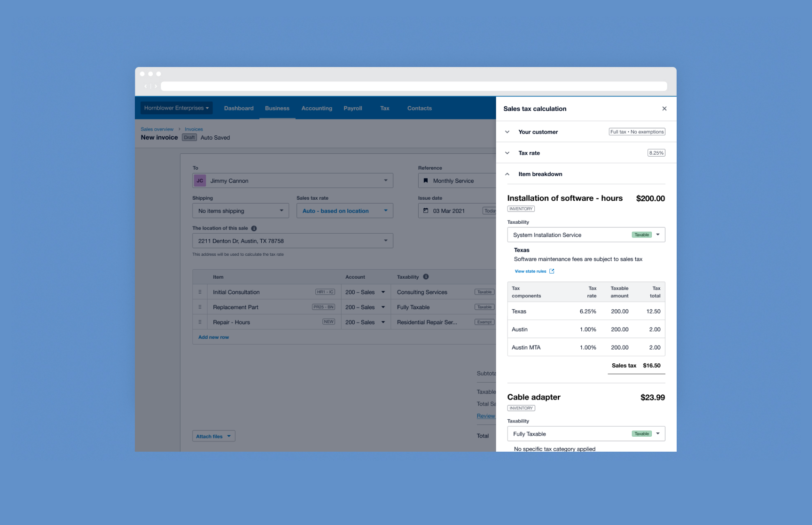Viewport: 812px width, 525px height.
Task: Click the browser back arrow
Action: tap(146, 86)
